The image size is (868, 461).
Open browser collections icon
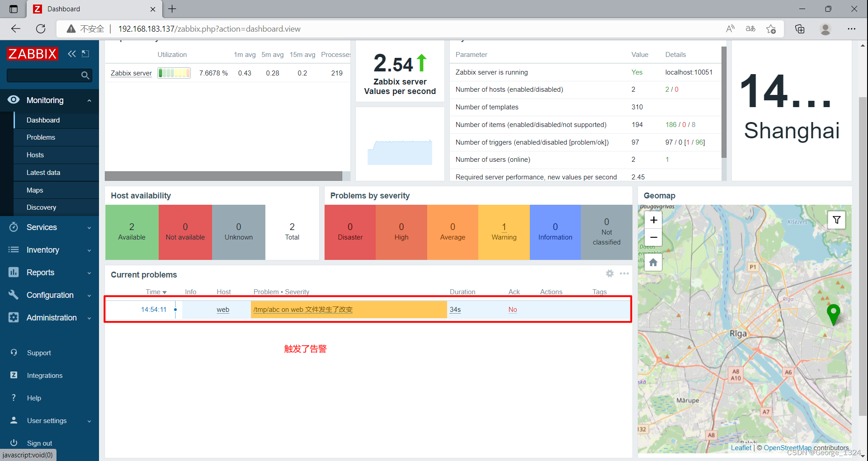pos(800,29)
